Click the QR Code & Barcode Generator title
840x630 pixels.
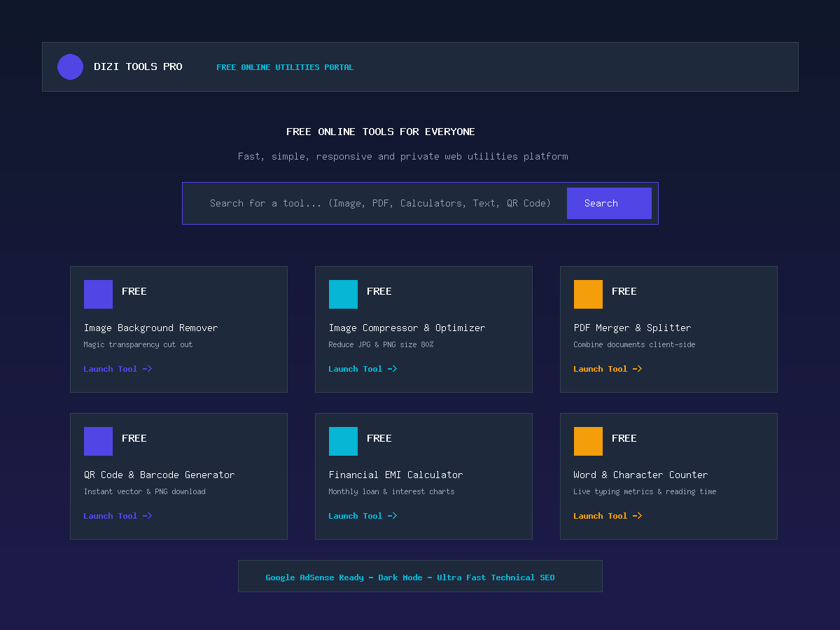click(x=159, y=475)
